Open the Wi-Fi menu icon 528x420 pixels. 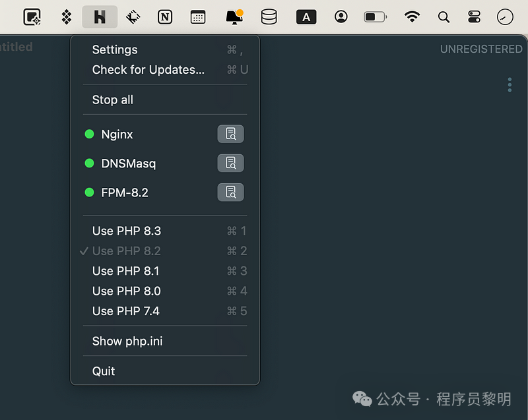click(x=412, y=16)
